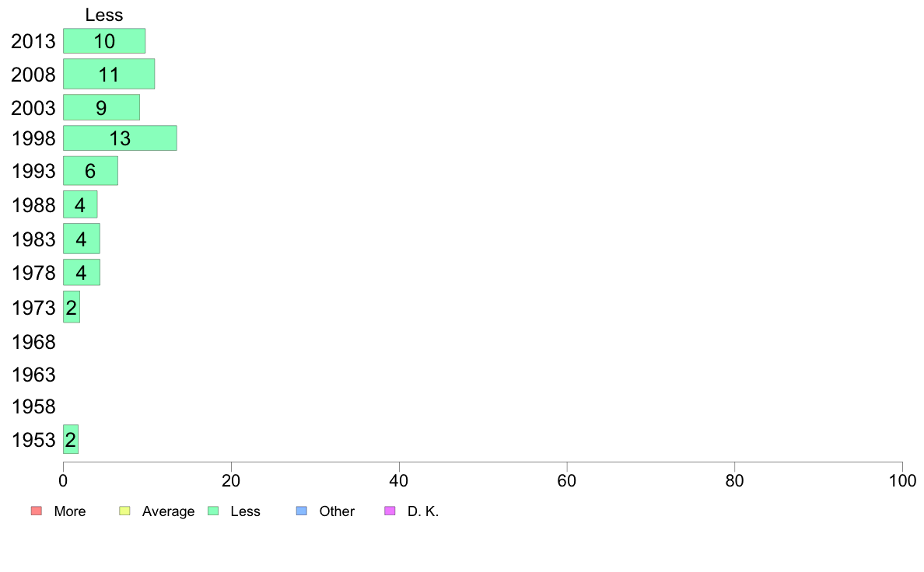Select the 1988 bar showing 4
The height and width of the screenshot is (572, 924).
coord(80,204)
